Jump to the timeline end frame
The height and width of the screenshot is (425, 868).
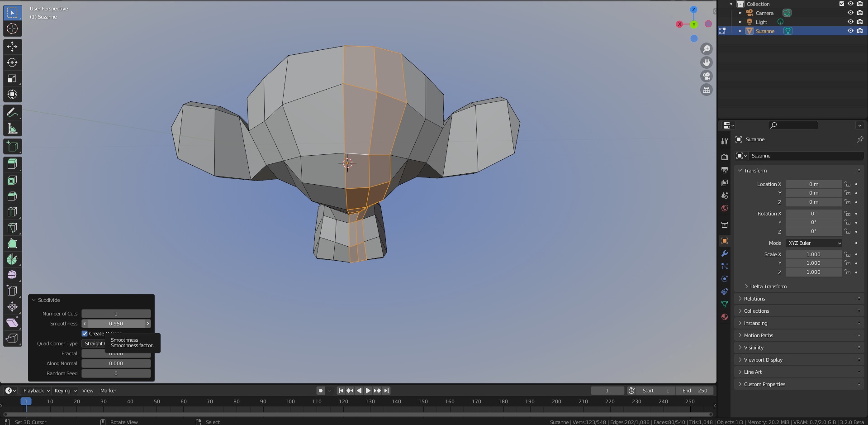[x=386, y=391]
